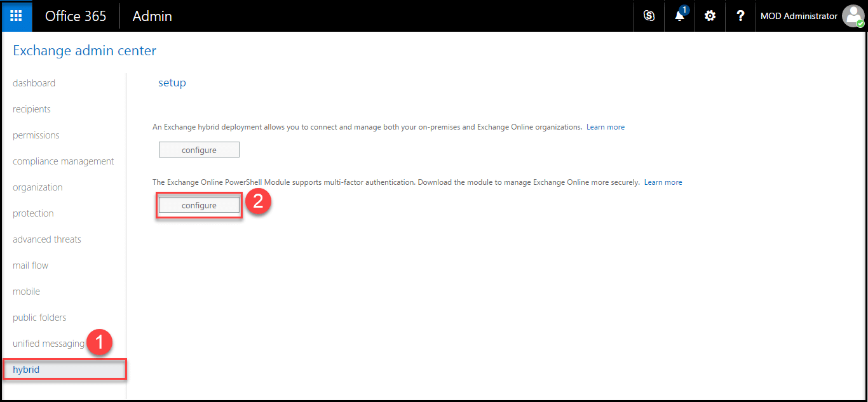Click configure for hybrid deployment
Image resolution: width=868 pixels, height=402 pixels.
coord(199,149)
